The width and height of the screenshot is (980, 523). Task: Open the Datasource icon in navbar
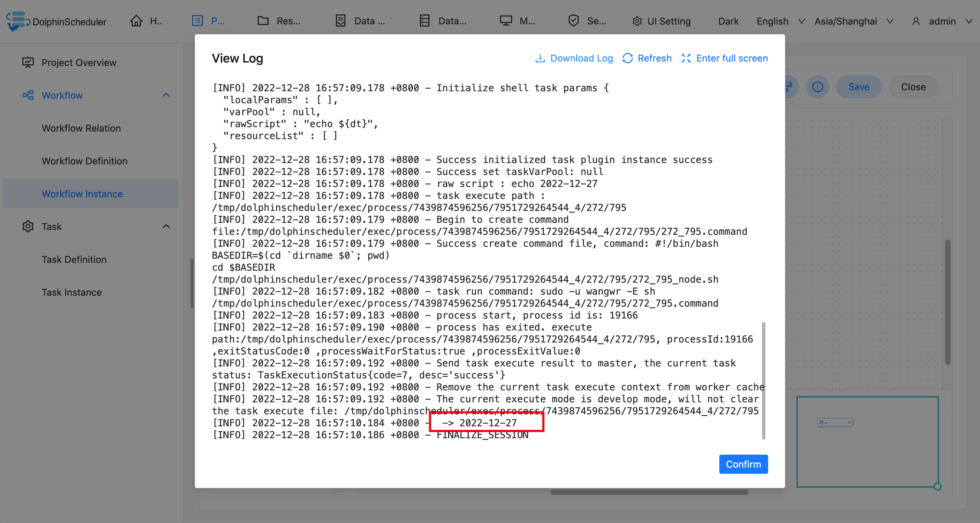click(x=424, y=21)
